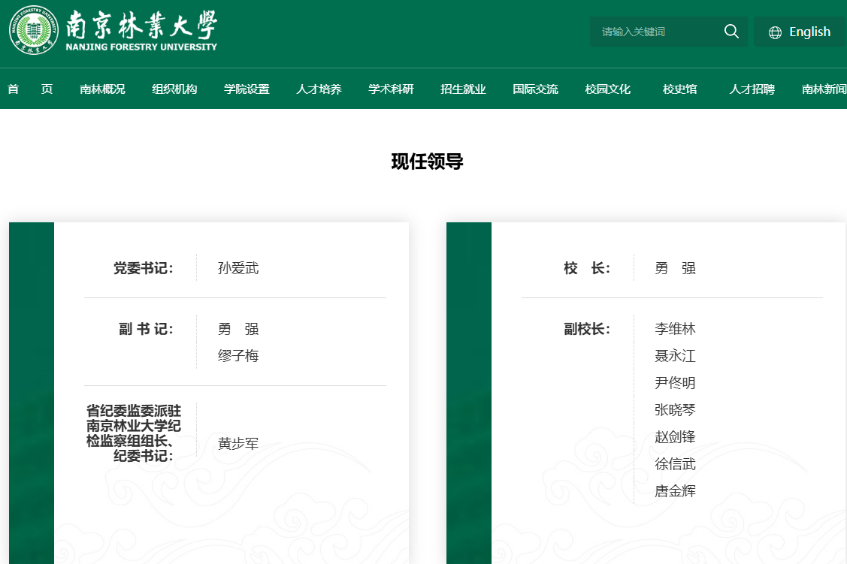
Task: Click the name 唐金辉
Action: click(x=675, y=491)
